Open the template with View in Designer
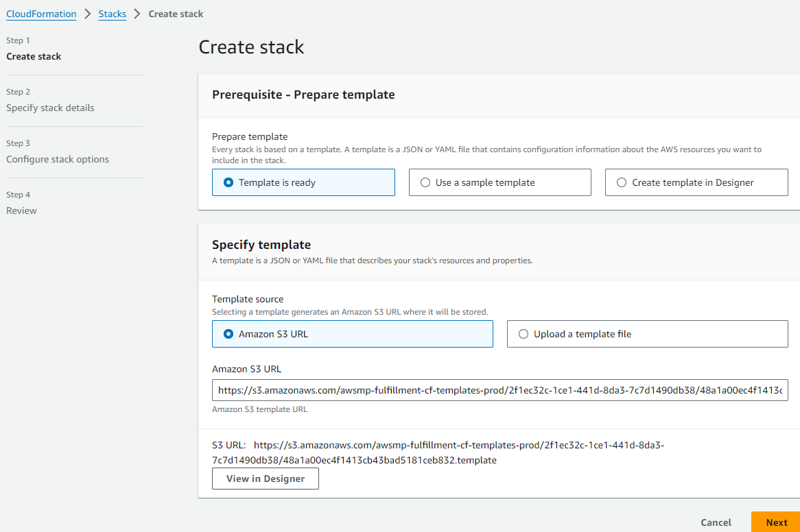 [266, 479]
